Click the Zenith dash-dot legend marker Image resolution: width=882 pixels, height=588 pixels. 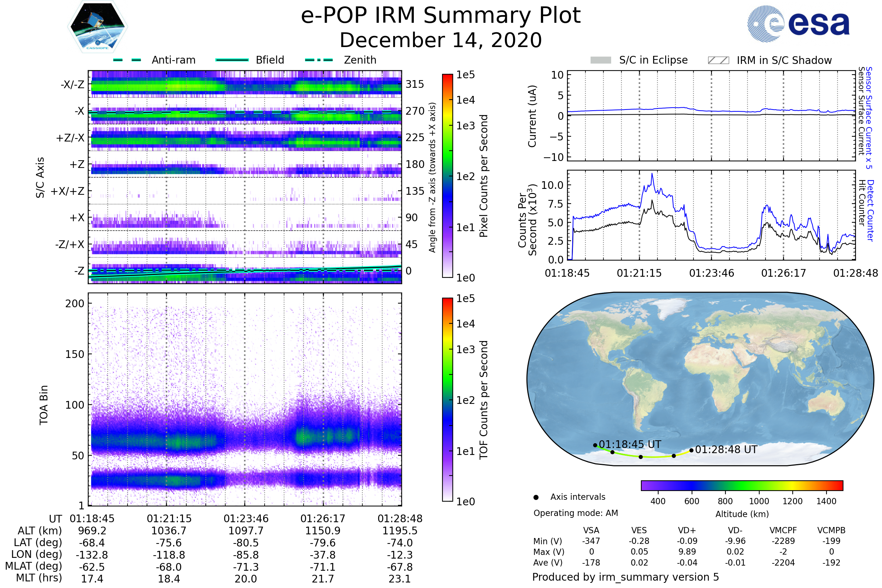point(319,60)
